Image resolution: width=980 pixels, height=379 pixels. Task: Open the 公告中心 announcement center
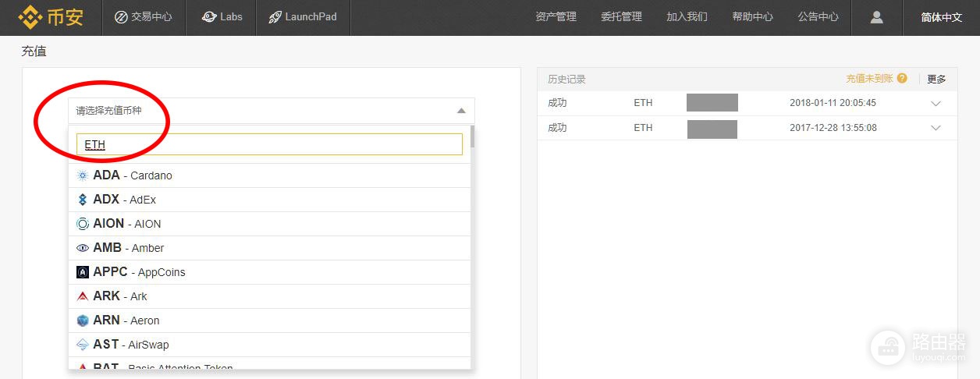(x=818, y=16)
